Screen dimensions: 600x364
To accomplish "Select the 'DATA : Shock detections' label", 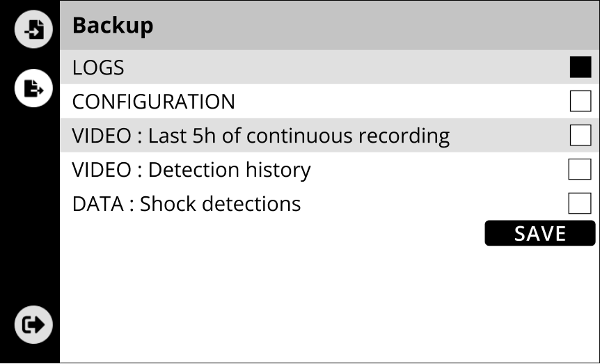I will coord(187,203).
